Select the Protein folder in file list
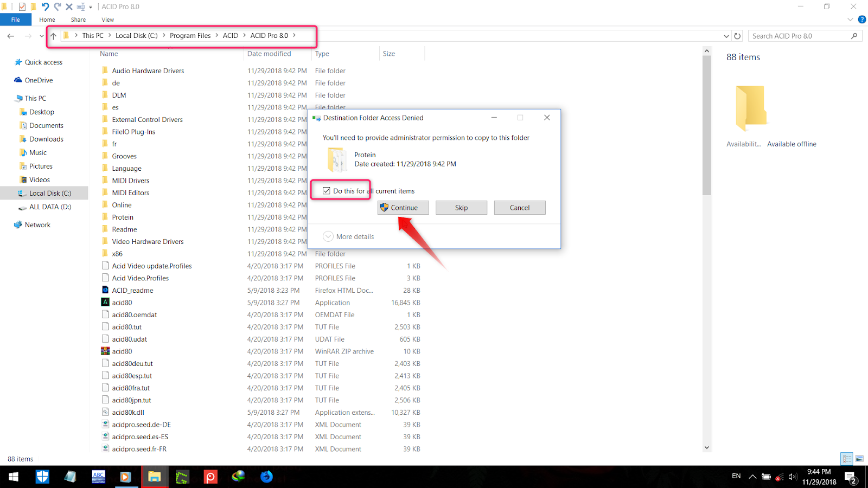Image resolution: width=868 pixels, height=488 pixels. pos(123,217)
